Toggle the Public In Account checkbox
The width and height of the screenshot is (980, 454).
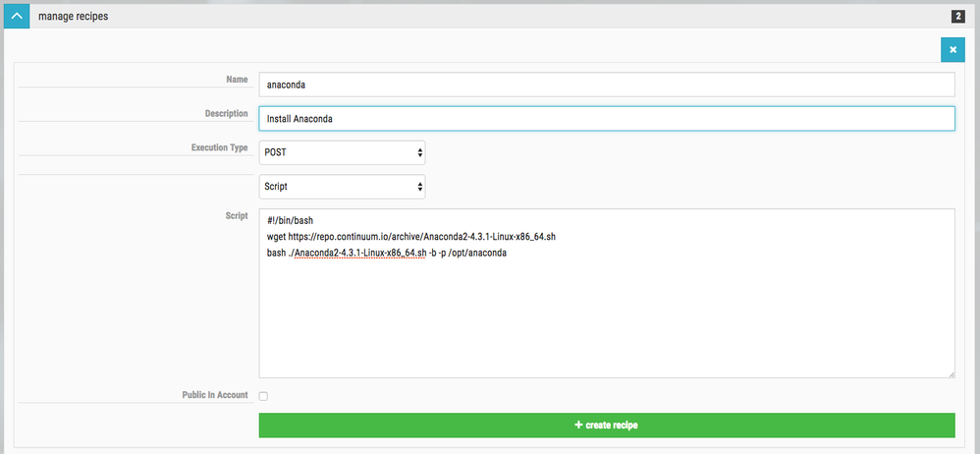(263, 396)
